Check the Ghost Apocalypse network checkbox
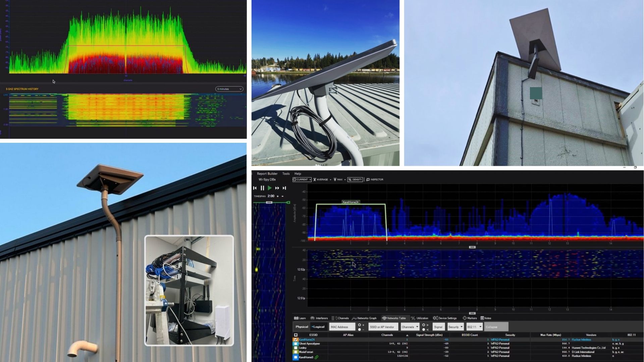Image resolution: width=644 pixels, height=362 pixels. [x=296, y=344]
